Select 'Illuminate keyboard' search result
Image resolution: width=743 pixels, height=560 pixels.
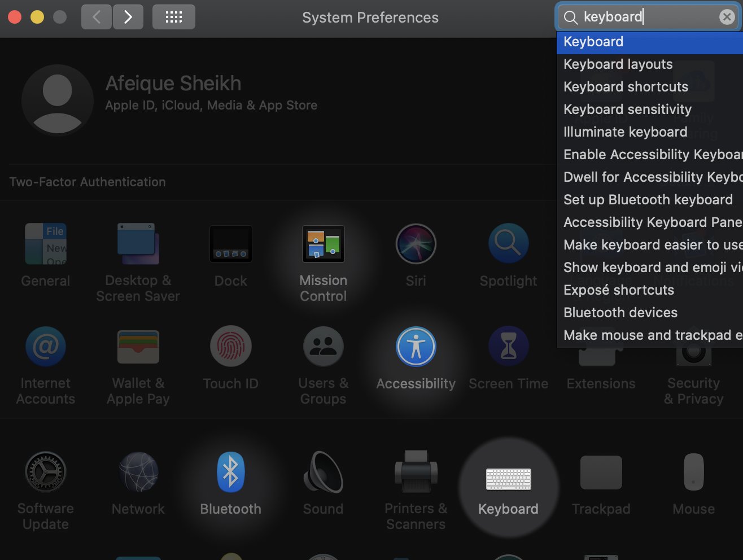click(x=650, y=132)
